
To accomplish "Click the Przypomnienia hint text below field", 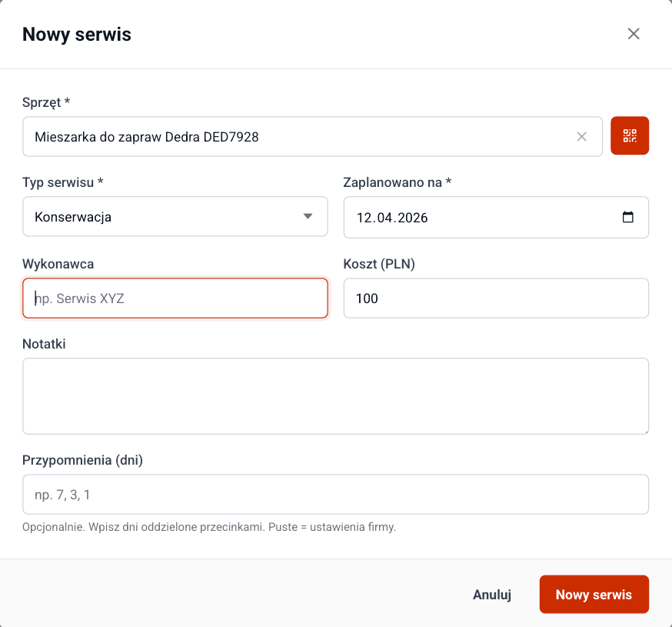I will point(209,528).
